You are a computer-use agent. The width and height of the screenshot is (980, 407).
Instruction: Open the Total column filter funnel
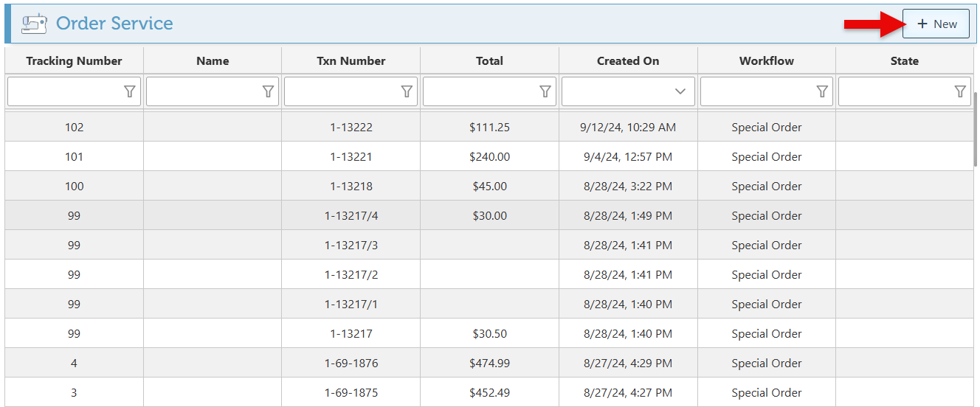click(x=545, y=91)
